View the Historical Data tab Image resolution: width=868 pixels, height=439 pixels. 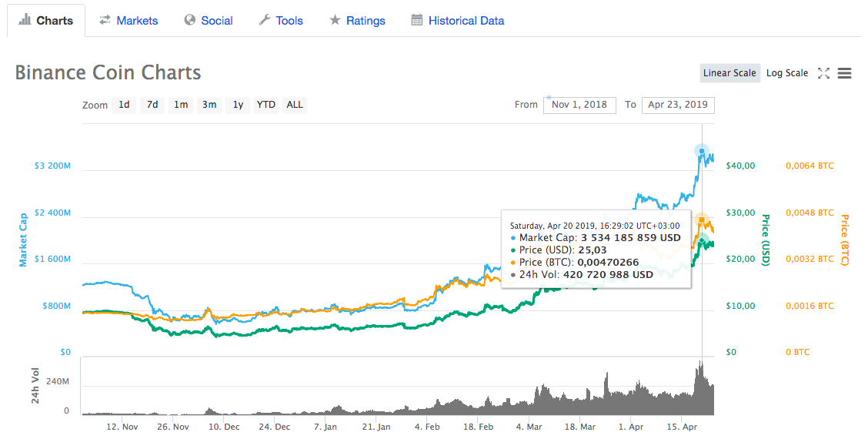pos(458,21)
